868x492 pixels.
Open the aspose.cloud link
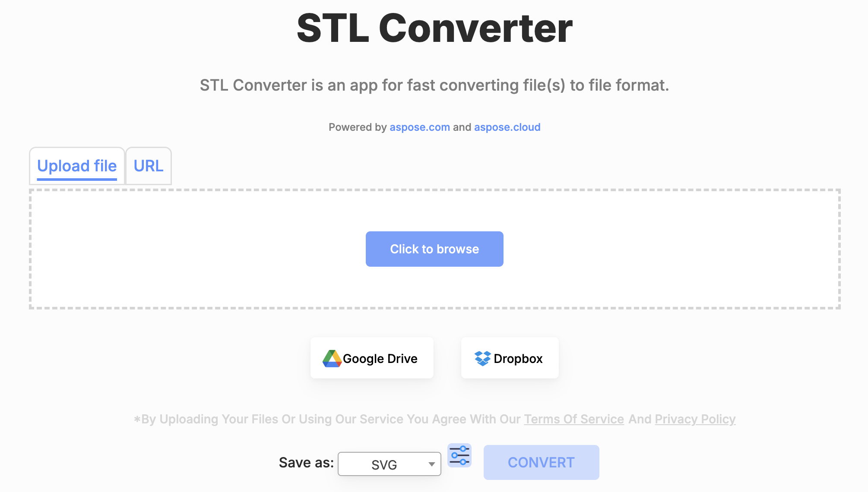[x=507, y=126]
